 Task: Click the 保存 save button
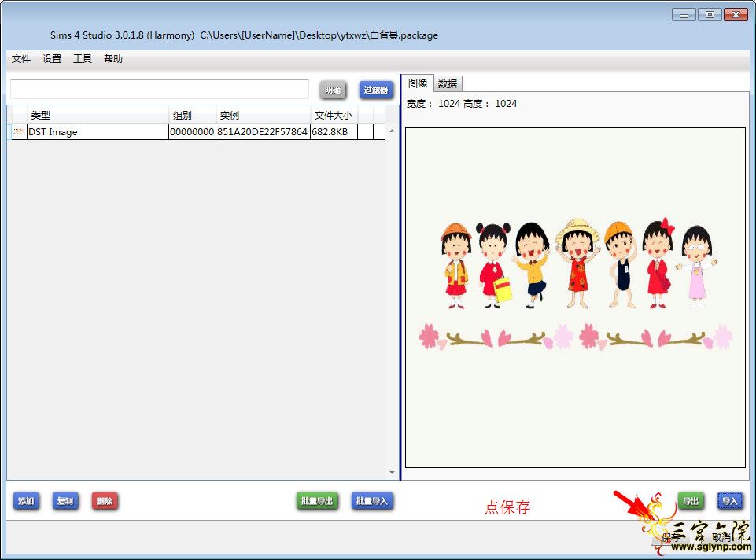(x=672, y=537)
